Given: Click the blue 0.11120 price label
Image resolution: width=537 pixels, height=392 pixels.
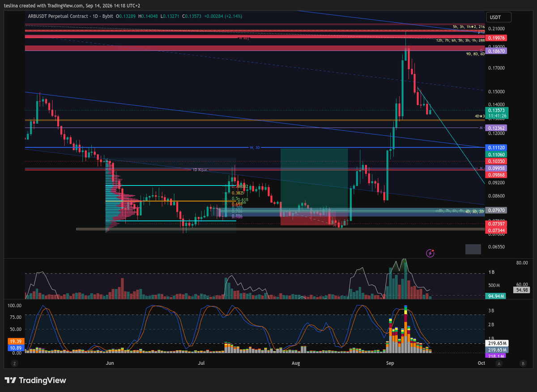Looking at the screenshot, I should [497, 147].
